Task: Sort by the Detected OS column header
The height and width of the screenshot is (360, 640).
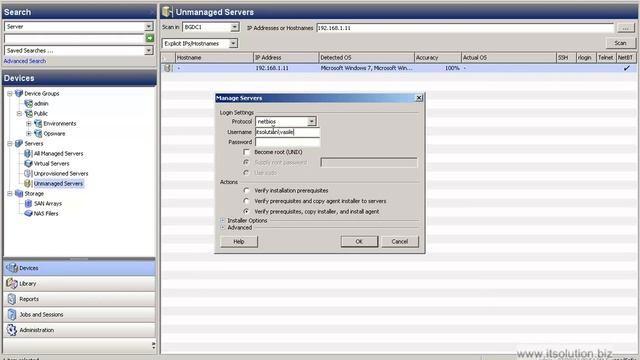Action: (x=366, y=58)
